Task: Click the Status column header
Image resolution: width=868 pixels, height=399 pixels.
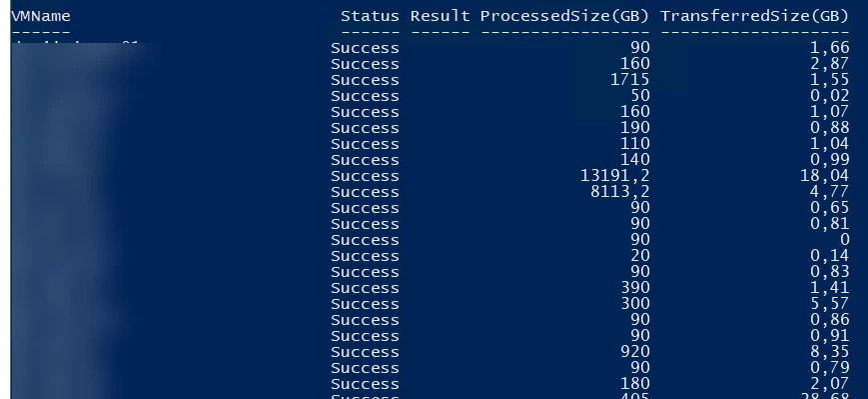Action: (x=370, y=16)
